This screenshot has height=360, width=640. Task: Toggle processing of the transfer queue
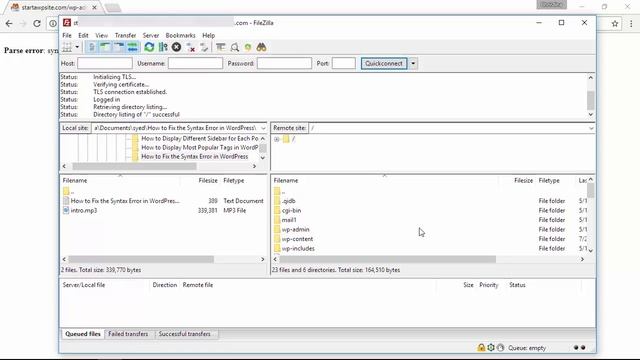[x=163, y=47]
